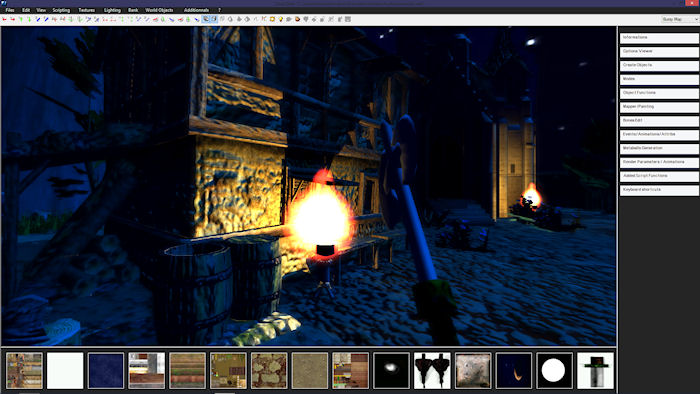Click the yellow light bulb toolbar icon
The height and width of the screenshot is (394, 700).
280,19
